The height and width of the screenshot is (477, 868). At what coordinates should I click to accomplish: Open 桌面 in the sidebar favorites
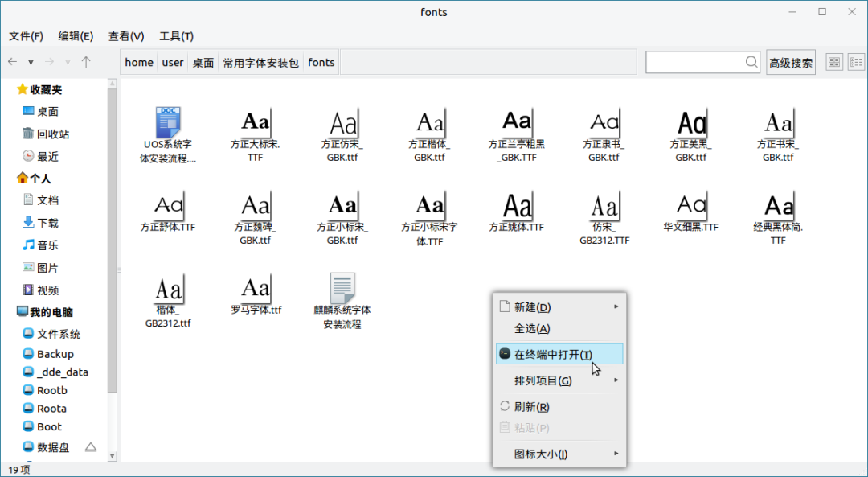[x=40, y=111]
